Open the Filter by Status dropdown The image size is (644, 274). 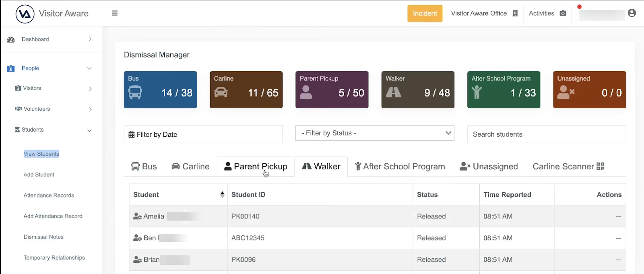point(375,133)
